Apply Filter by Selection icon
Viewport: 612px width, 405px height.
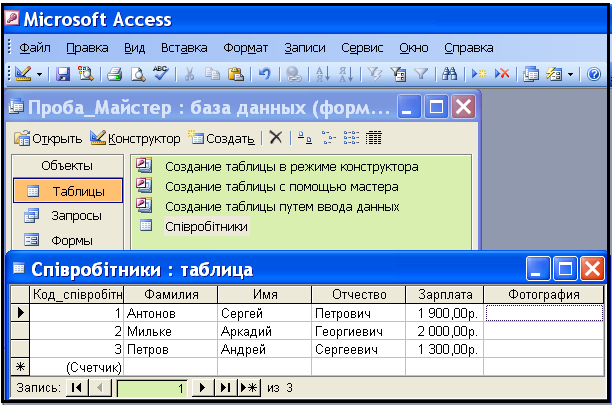pos(375,73)
